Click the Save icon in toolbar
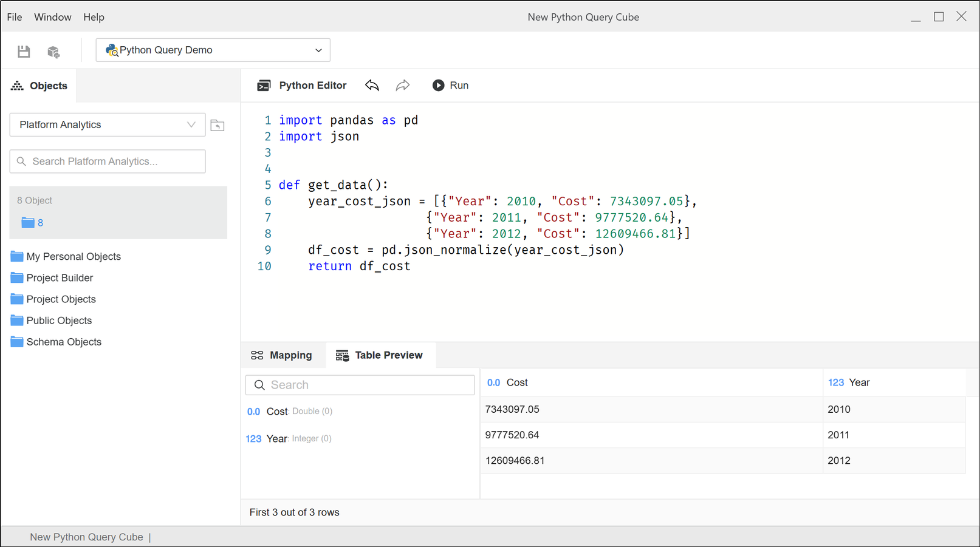This screenshot has width=980, height=547. (24, 52)
